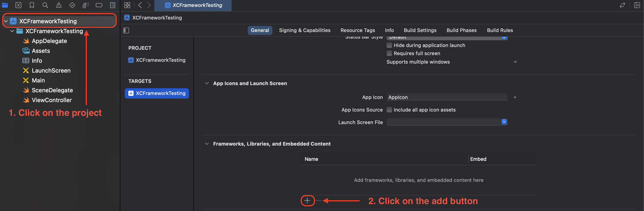
Task: Collapse App Icons and Launch Screen section
Action: pyautogui.click(x=207, y=83)
